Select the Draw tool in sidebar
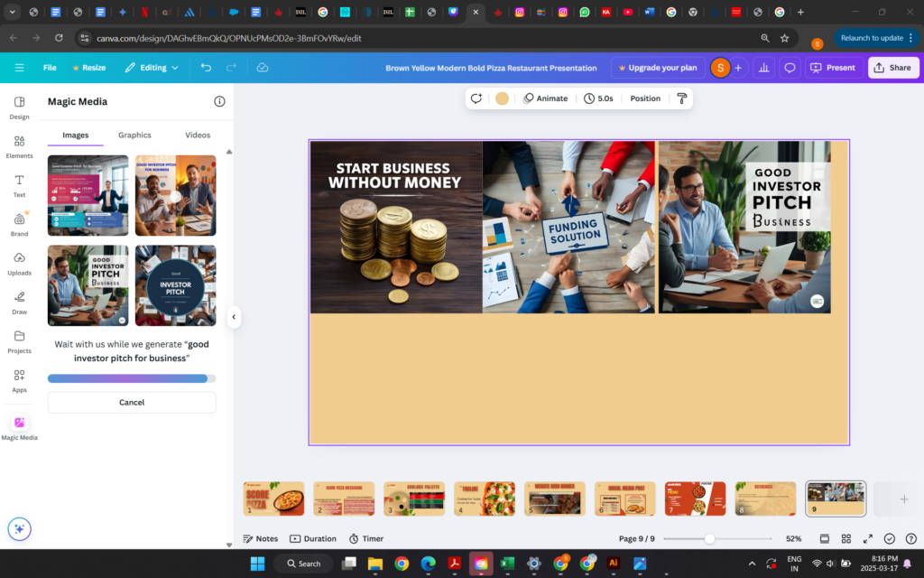This screenshot has height=578, width=924. (x=19, y=302)
